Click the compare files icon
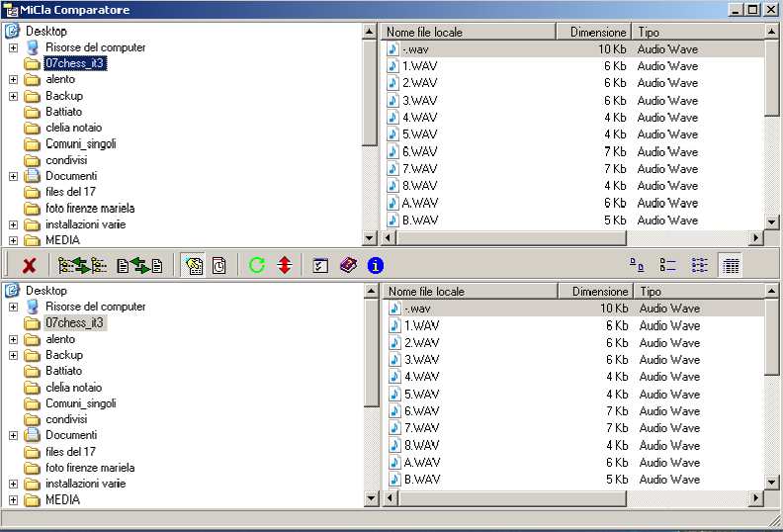Screen dimensions: 783x532 (x=139, y=265)
